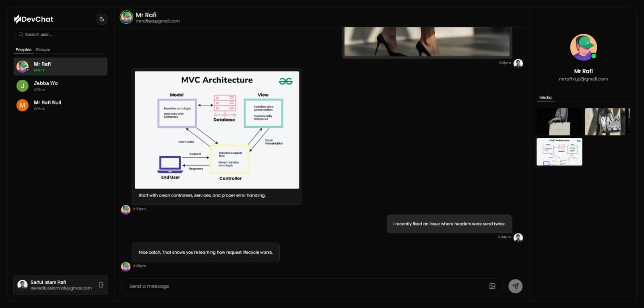Click the DevChat logo
This screenshot has height=308, width=644.
tap(34, 19)
